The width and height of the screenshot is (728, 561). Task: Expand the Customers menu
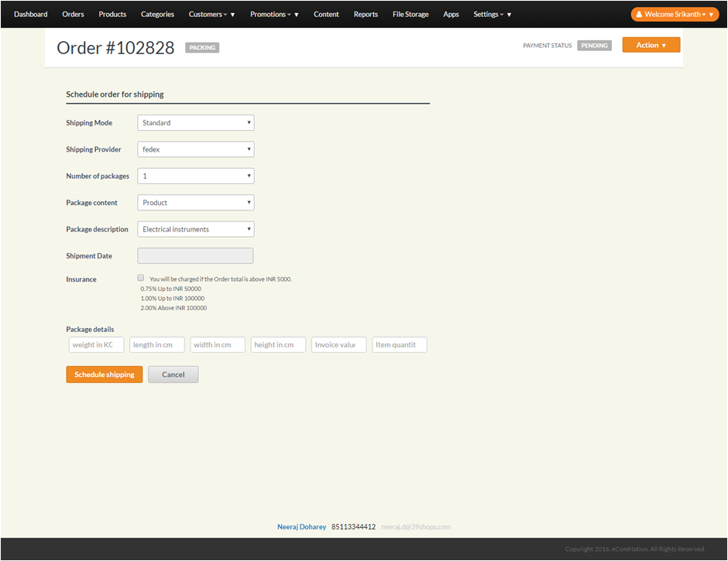211,15
